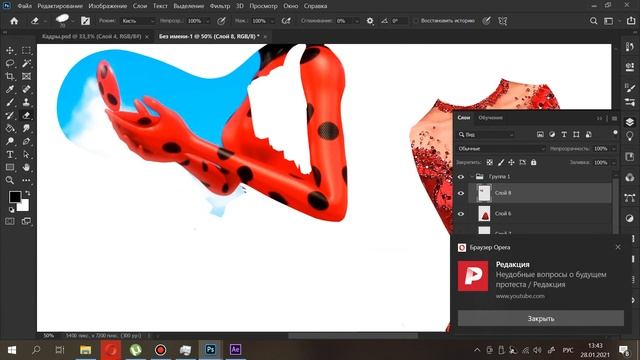This screenshot has height=360, width=640.
Task: Toggle lock transparent pixels
Action: tap(490, 162)
